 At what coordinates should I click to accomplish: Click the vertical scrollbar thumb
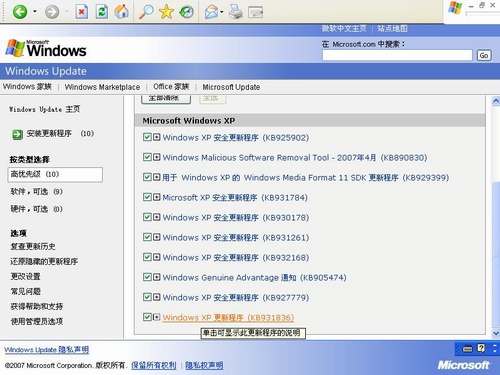coord(496,255)
